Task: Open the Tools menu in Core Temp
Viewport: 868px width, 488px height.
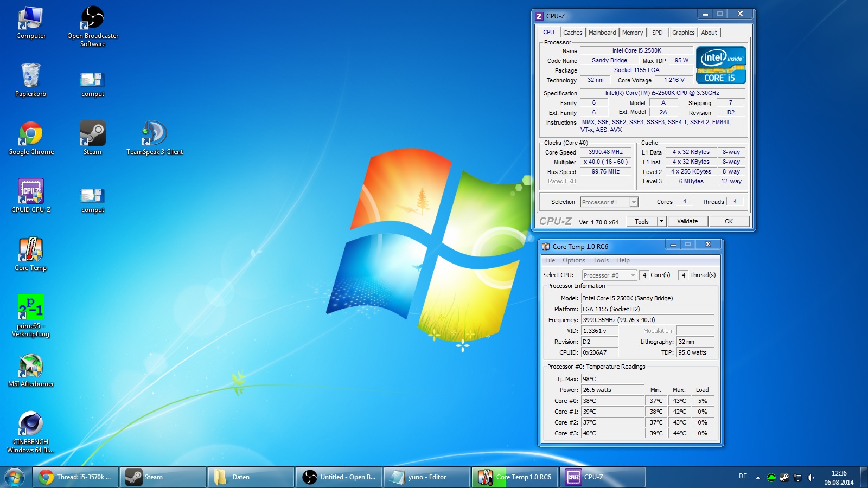Action: (x=601, y=260)
